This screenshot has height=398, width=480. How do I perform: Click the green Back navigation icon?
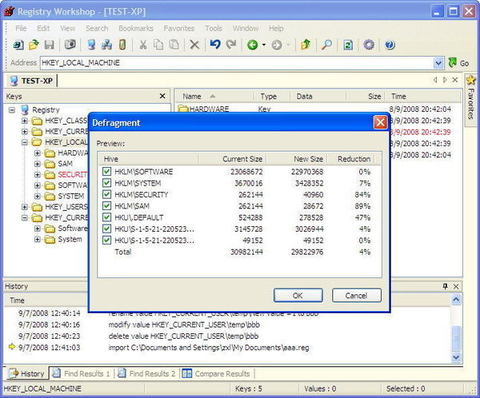pyautogui.click(x=252, y=44)
